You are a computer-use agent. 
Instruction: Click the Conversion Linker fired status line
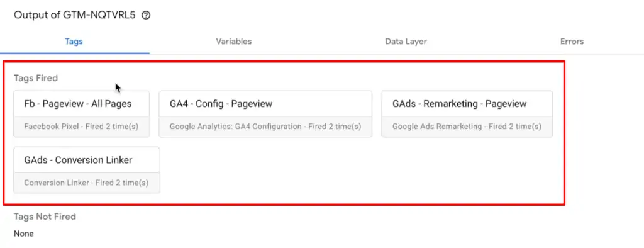pyautogui.click(x=86, y=183)
